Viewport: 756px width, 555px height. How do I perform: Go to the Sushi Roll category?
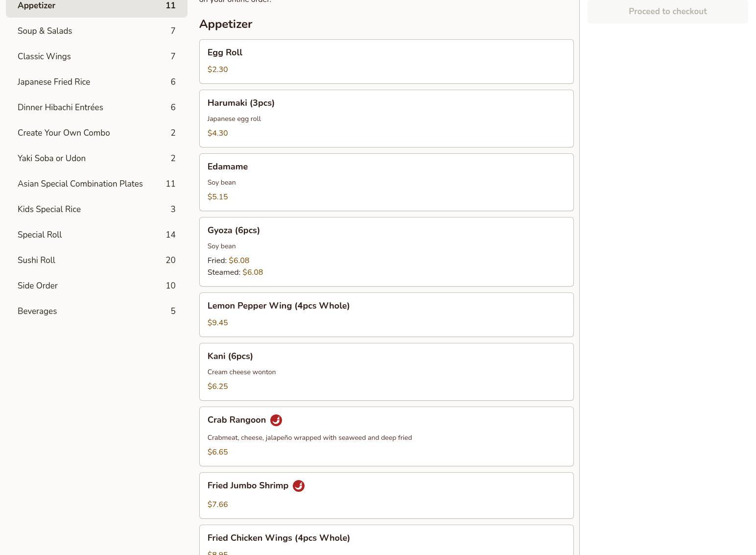pos(96,260)
